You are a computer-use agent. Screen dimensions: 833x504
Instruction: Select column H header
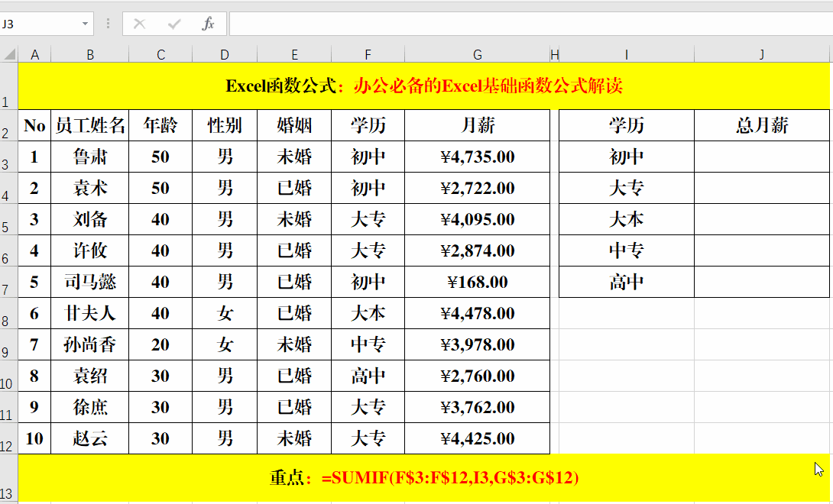[x=555, y=55]
